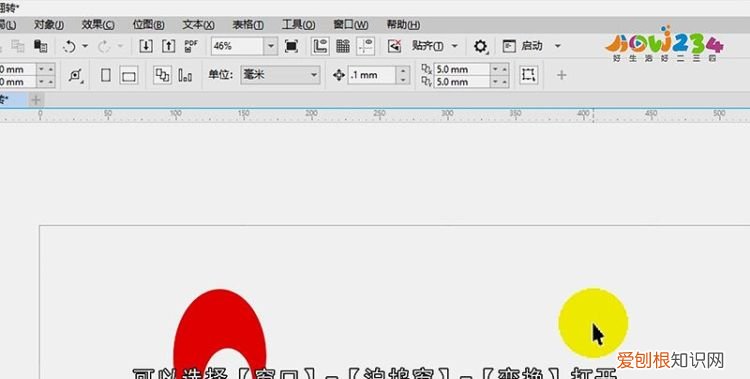The width and height of the screenshot is (750, 379).
Task: Open the 工具(O) menu
Action: 298,25
